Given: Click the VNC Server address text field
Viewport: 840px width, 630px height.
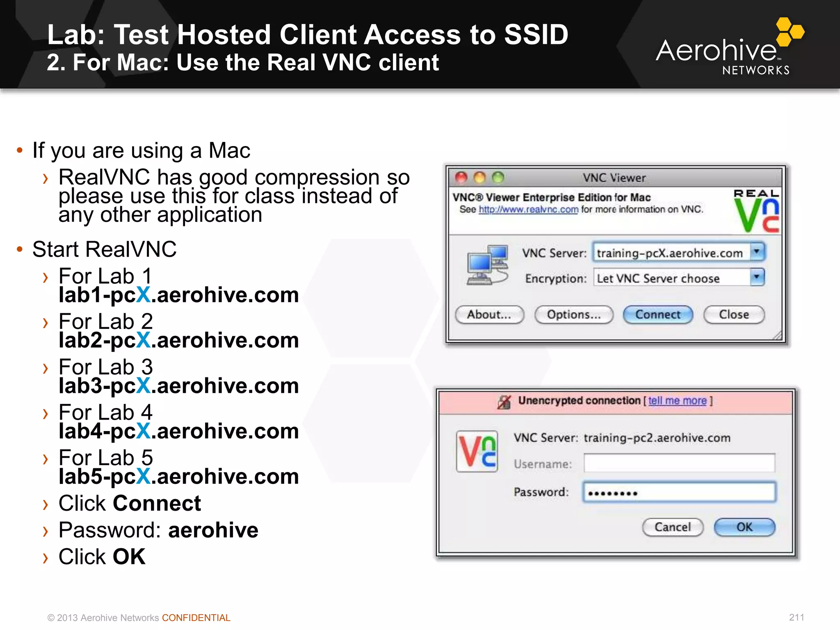Looking at the screenshot, I should 671,252.
